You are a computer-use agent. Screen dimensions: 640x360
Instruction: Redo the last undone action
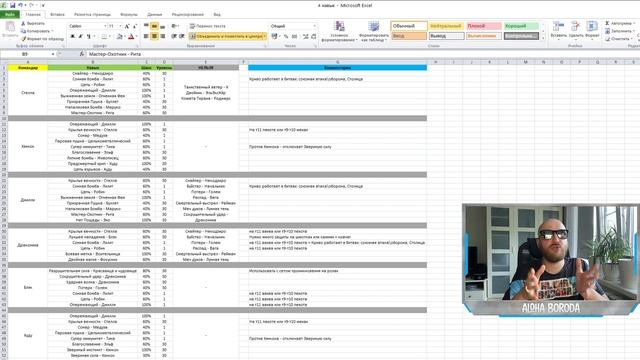pyautogui.click(x=31, y=5)
